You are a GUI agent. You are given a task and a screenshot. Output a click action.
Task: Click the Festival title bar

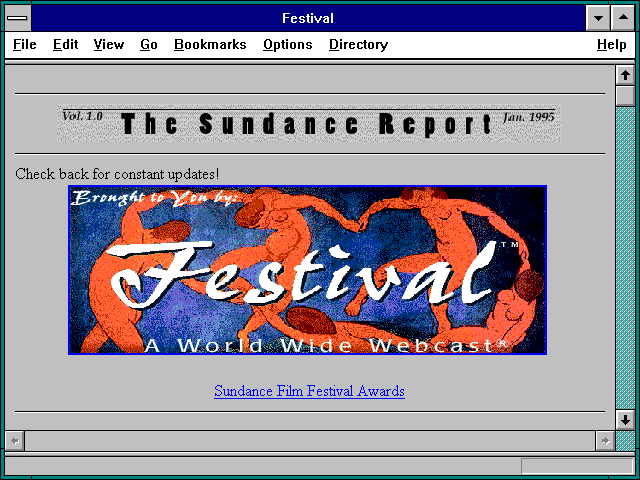(308, 18)
